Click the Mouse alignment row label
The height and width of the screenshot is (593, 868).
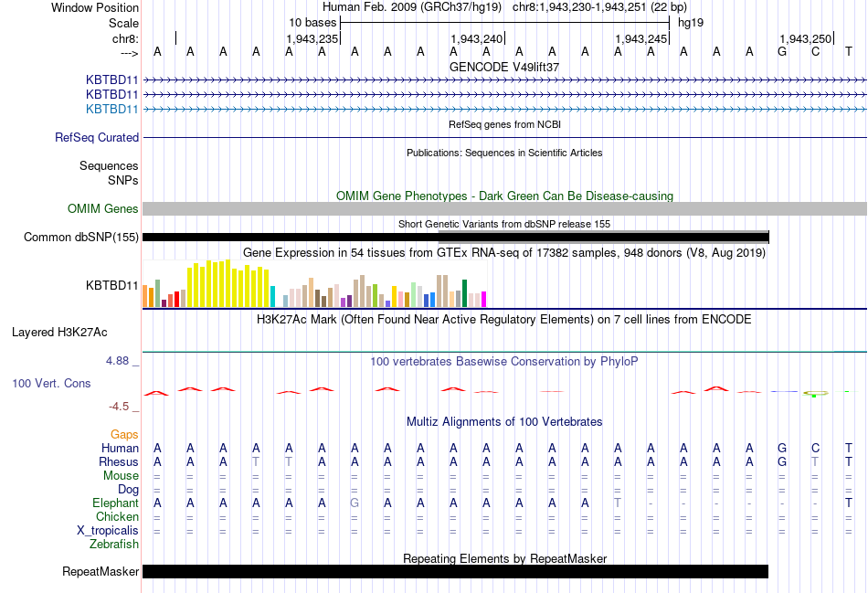(x=121, y=476)
